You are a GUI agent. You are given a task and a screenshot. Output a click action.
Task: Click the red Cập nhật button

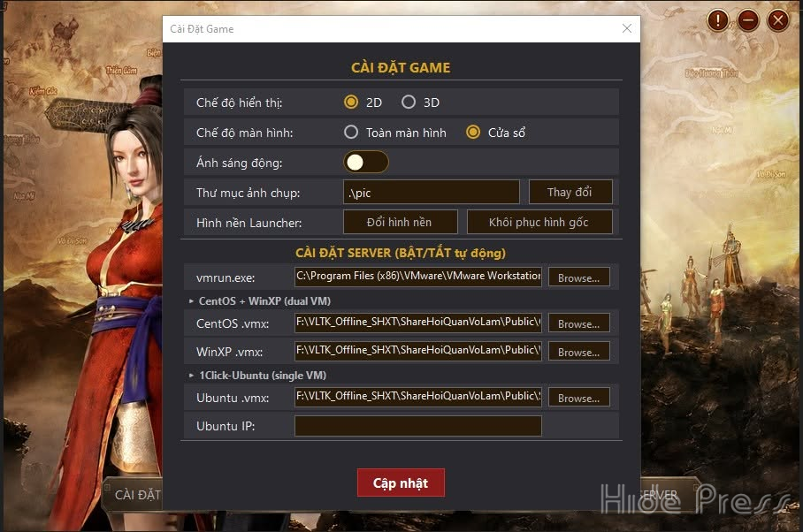pos(401,483)
